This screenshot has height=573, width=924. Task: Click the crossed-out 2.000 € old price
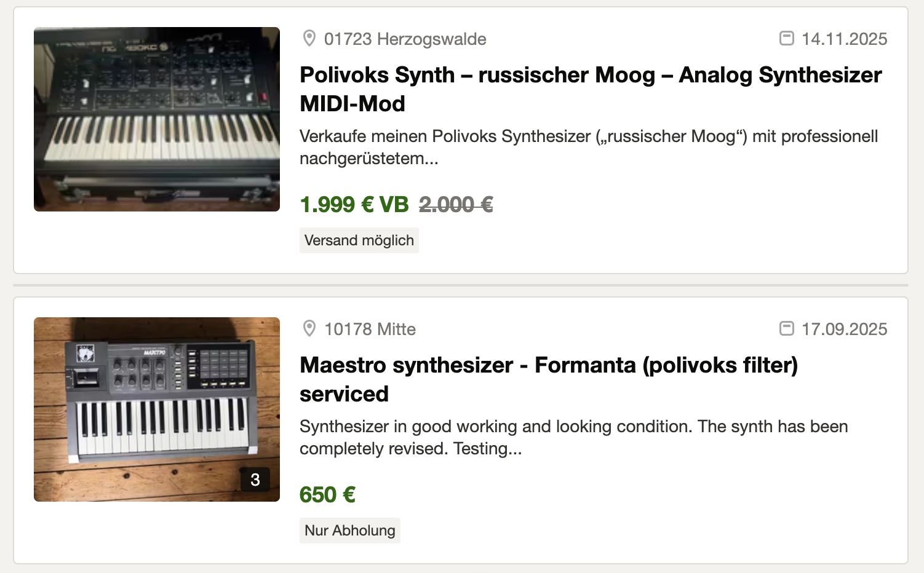(x=456, y=205)
